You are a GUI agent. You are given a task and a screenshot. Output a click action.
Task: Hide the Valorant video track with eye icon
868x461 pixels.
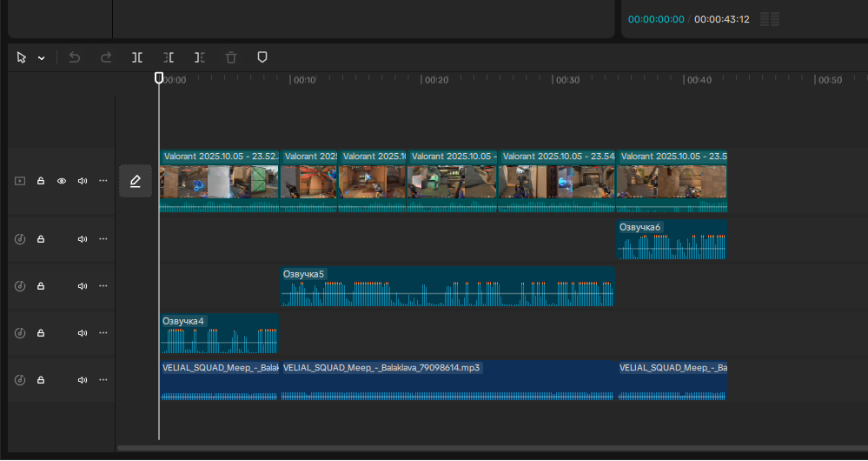coord(62,181)
